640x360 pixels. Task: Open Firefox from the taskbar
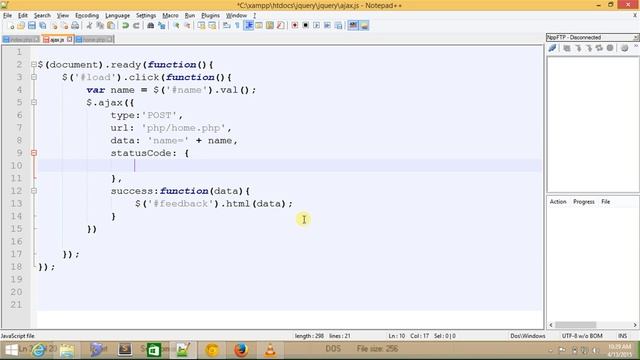click(241, 350)
